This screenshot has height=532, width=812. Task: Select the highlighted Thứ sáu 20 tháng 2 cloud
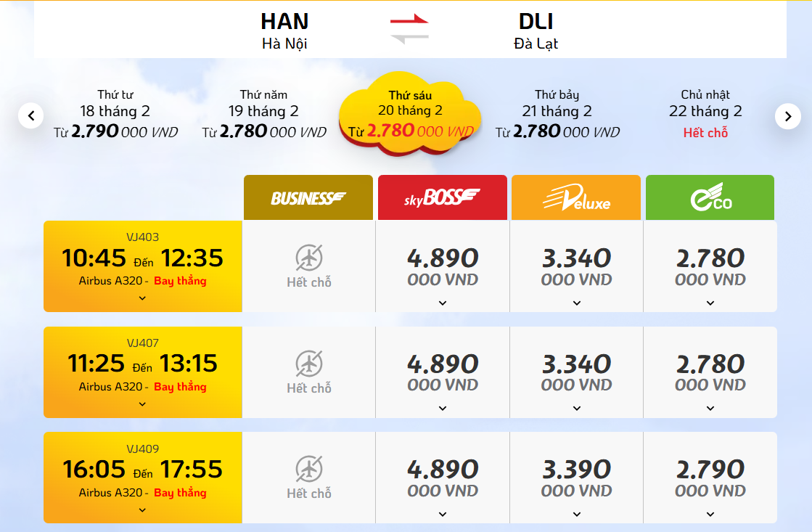410,113
